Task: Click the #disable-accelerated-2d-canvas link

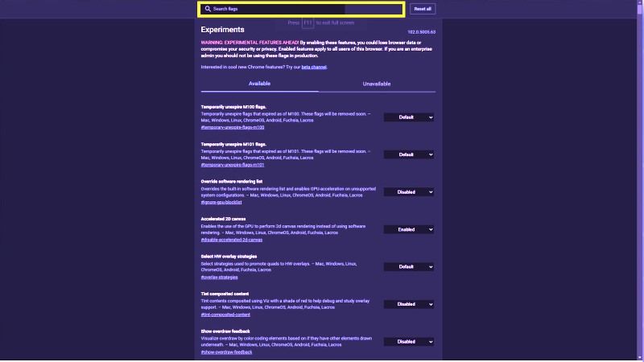Action: click(x=232, y=240)
